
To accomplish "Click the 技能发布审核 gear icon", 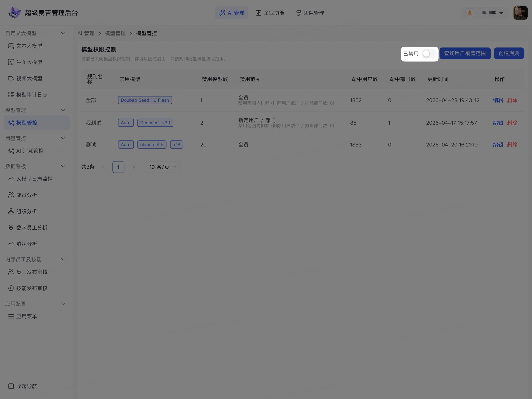I will [x=11, y=288].
